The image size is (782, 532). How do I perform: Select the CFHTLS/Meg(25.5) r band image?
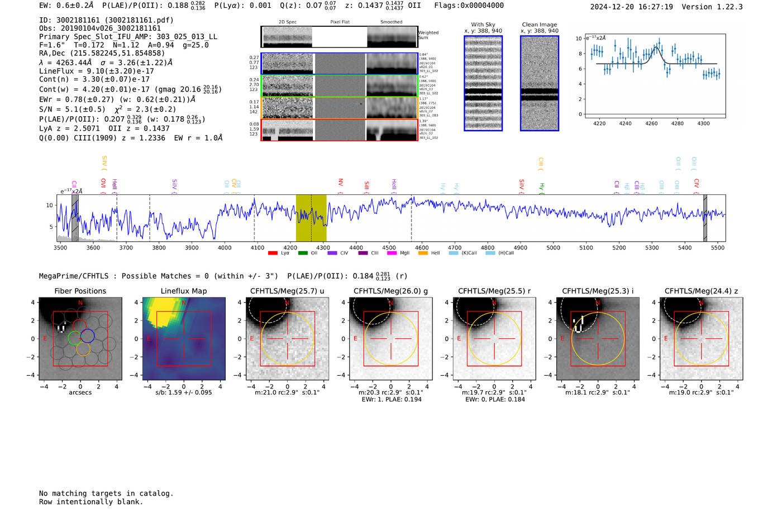pyautogui.click(x=494, y=338)
